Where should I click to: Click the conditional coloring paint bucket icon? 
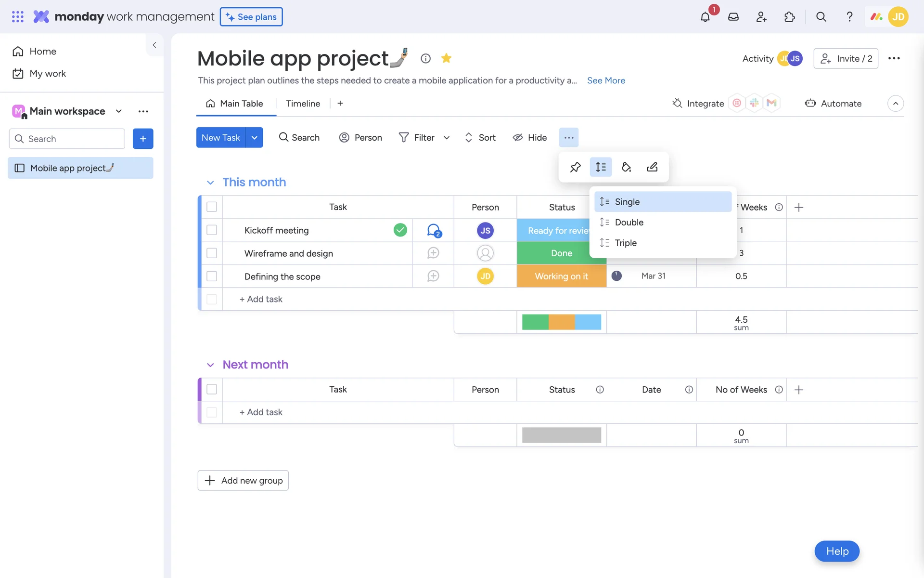[x=626, y=167]
